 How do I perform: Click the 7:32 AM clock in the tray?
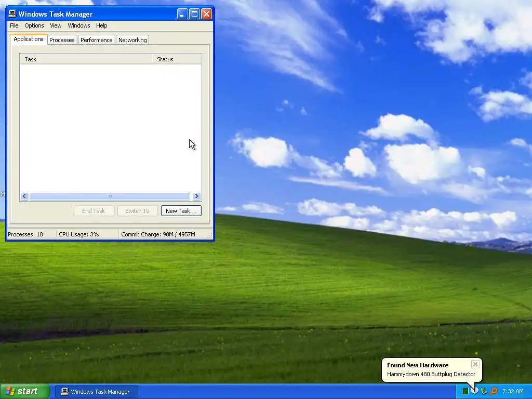click(513, 391)
